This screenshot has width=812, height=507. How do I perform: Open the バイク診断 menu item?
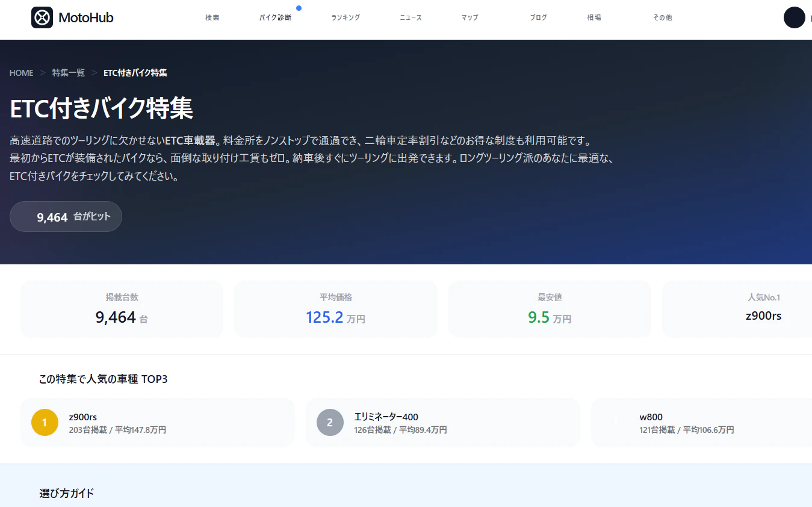275,18
